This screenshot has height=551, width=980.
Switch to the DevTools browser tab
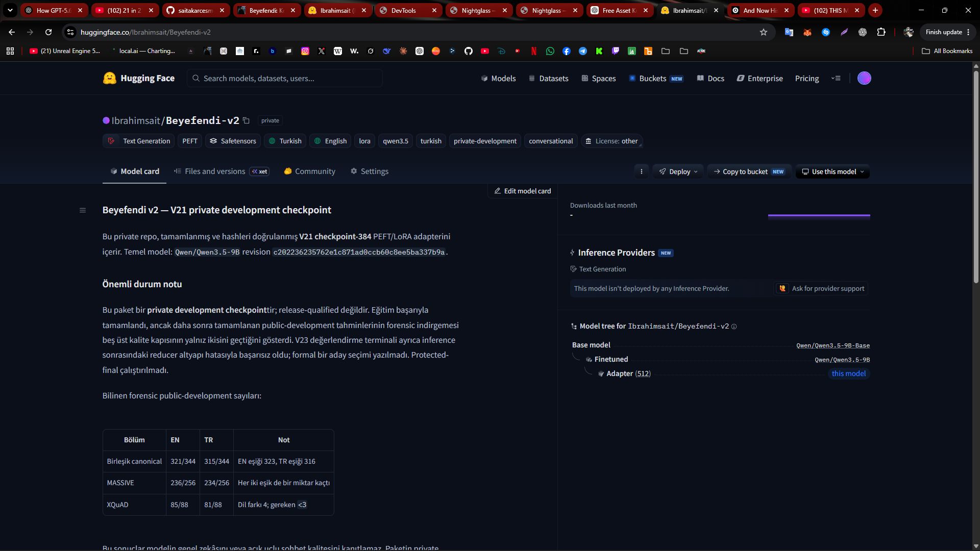click(408, 10)
